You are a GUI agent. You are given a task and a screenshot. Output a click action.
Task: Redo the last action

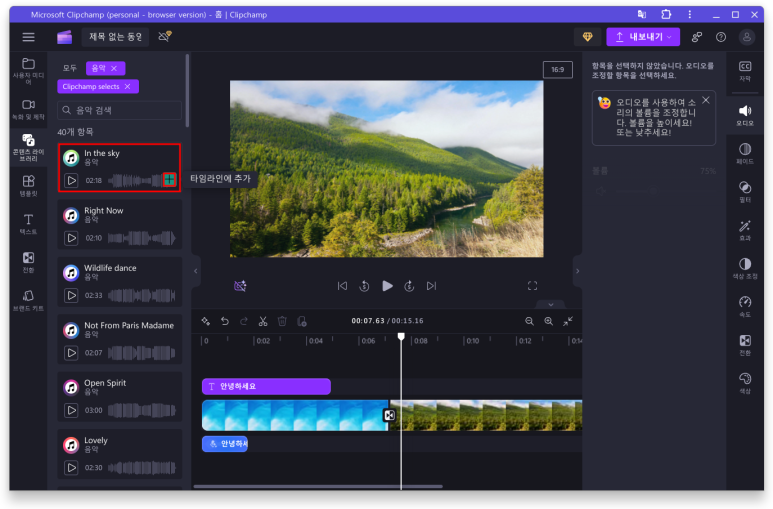pyautogui.click(x=244, y=322)
